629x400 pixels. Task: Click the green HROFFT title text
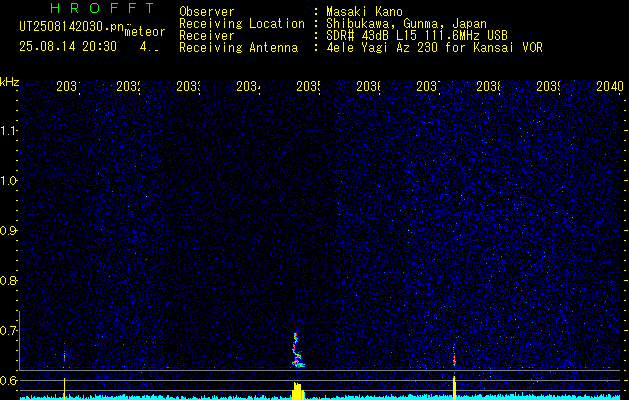pyautogui.click(x=102, y=8)
